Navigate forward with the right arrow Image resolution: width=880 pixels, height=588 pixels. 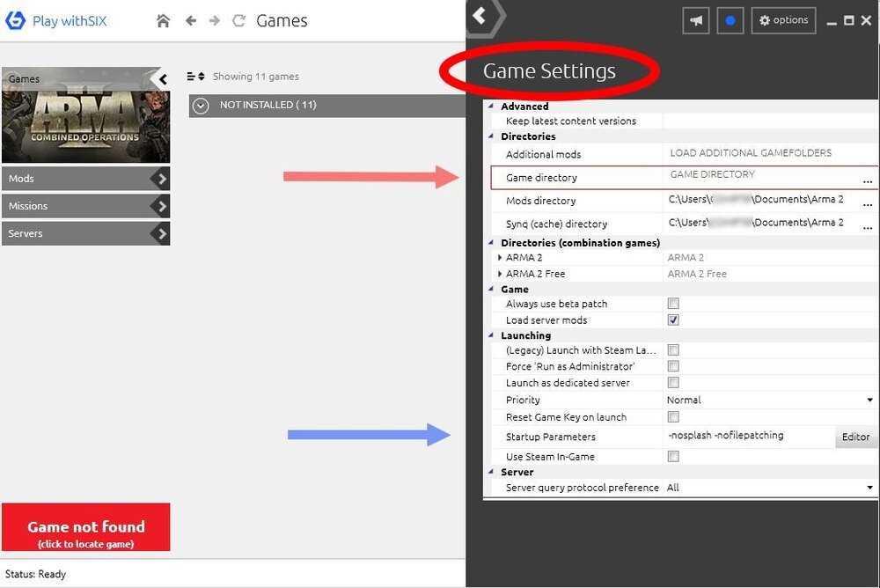(215, 21)
